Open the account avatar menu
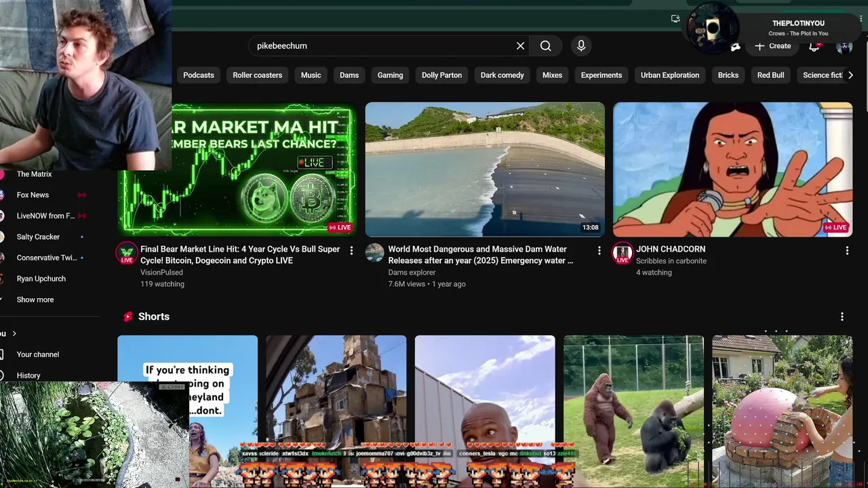This screenshot has height=488, width=868. 844,46
